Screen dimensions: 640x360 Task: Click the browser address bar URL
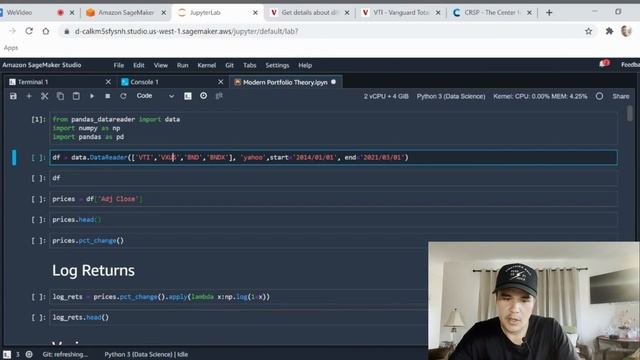[x=186, y=31]
